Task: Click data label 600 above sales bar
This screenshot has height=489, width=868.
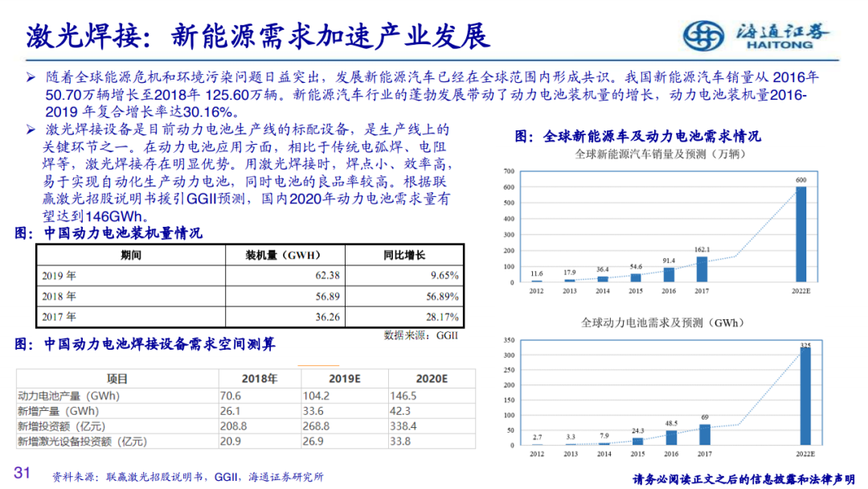Action: (801, 180)
